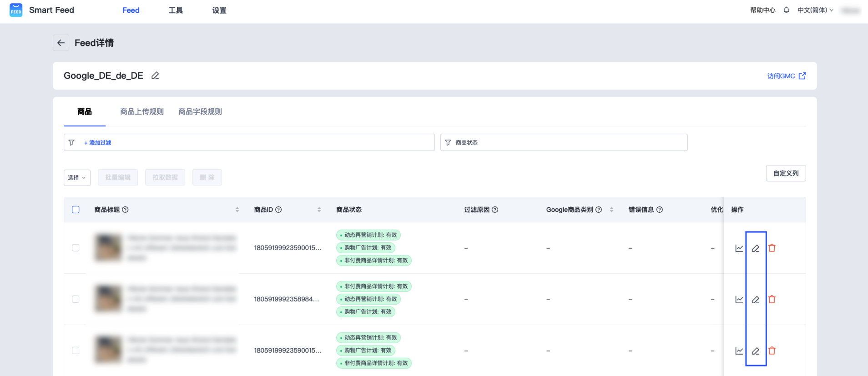Delete the third product using trash icon
The height and width of the screenshot is (376, 868).
(772, 351)
